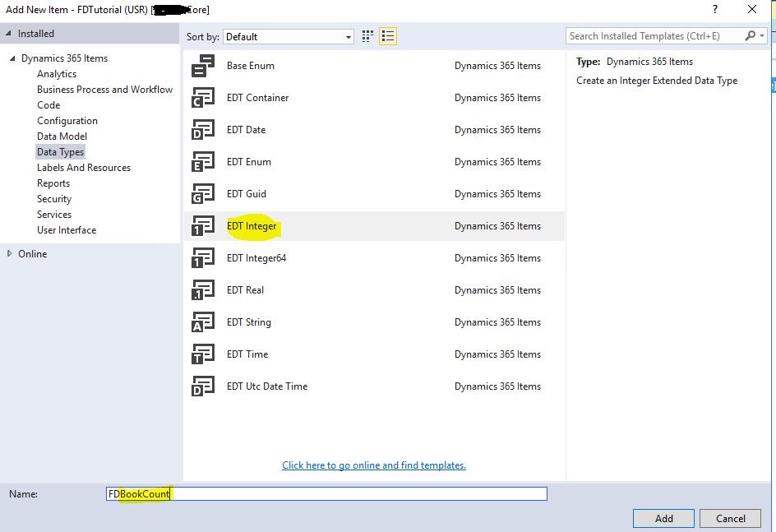Screen dimensions: 776x532
Task: Open the search options dropdown arrow
Action: click(x=762, y=35)
